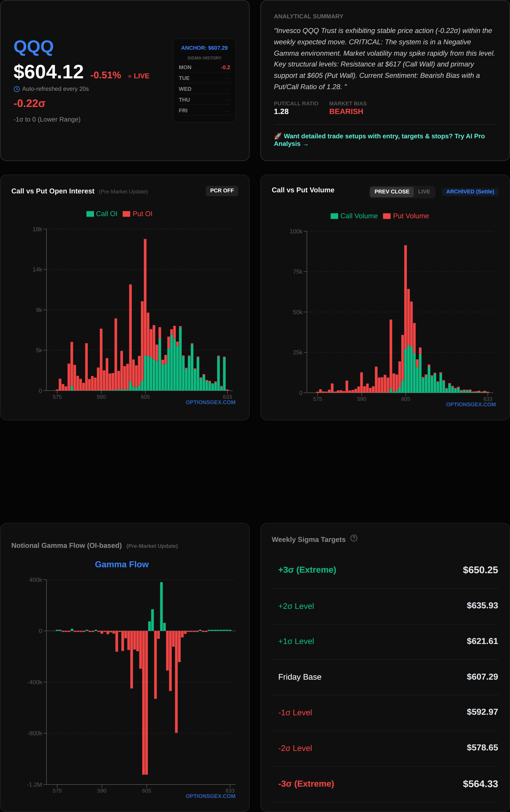Toggle Put OI legend swatch

[x=126, y=214]
